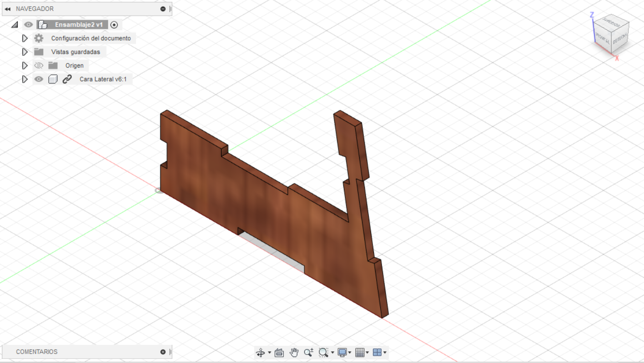Open the Zoom Window dropdown arrow
The image size is (644, 363).
pyautogui.click(x=332, y=353)
